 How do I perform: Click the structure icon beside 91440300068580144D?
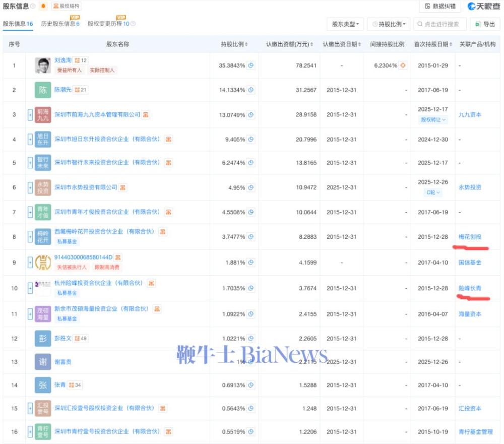point(117,258)
